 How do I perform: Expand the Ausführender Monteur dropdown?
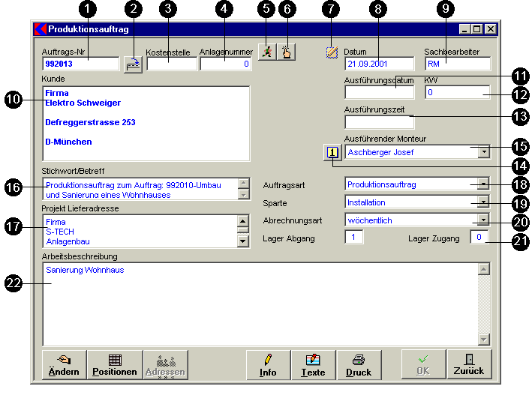pos(484,152)
